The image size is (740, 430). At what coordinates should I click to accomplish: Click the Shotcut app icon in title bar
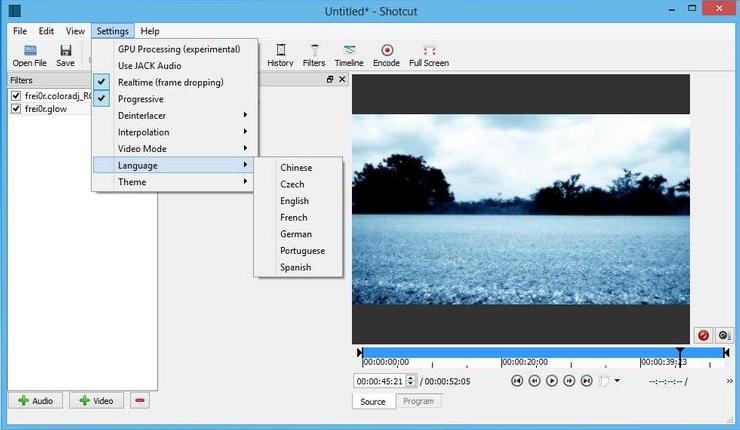click(15, 10)
